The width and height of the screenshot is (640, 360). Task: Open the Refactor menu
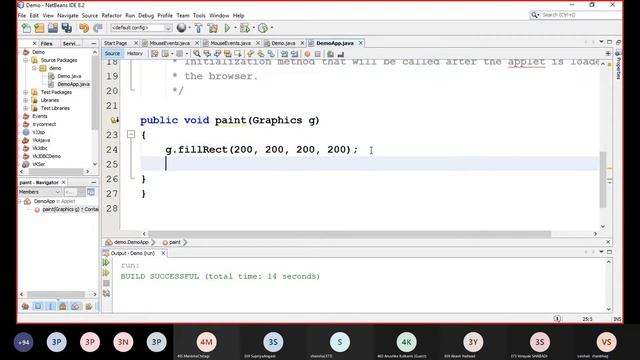point(111,15)
